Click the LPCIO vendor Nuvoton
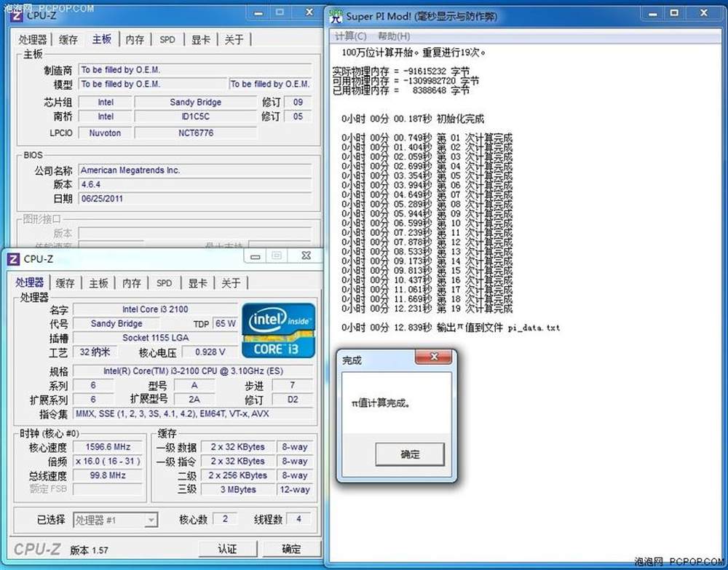The image size is (728, 570). (105, 132)
